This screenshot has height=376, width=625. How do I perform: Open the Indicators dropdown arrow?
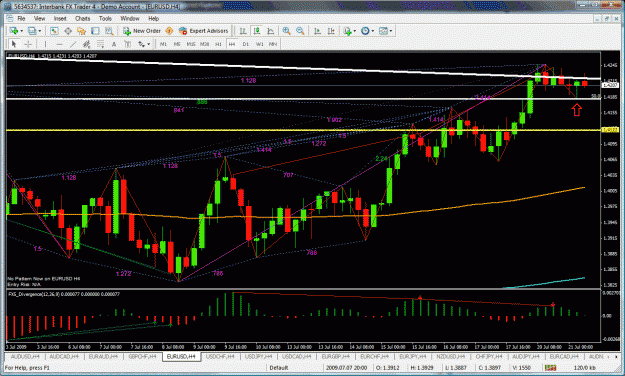pos(354,31)
